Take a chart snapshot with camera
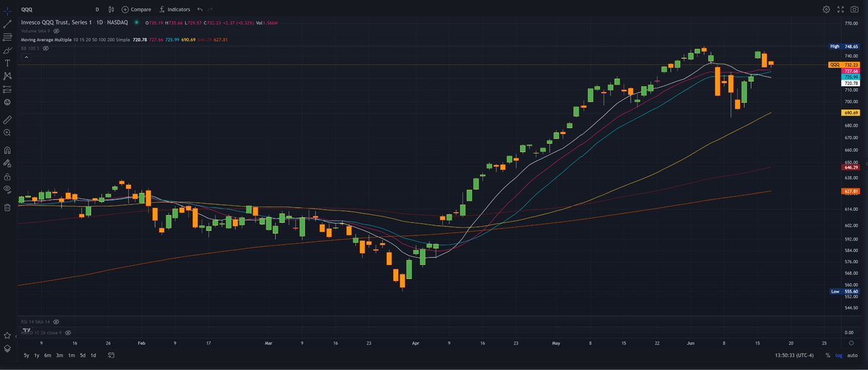Screen dimensions: 868x370 pyautogui.click(x=854, y=9)
